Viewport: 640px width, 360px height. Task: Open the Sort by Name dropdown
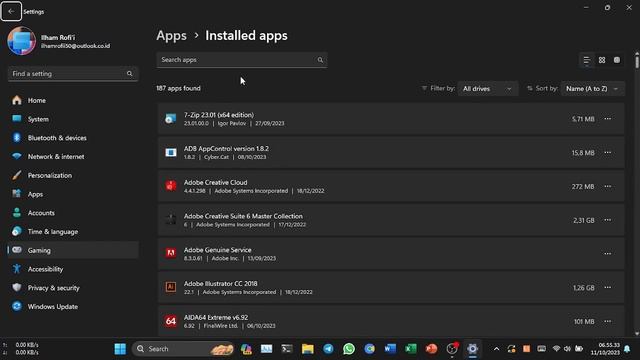[x=593, y=89]
